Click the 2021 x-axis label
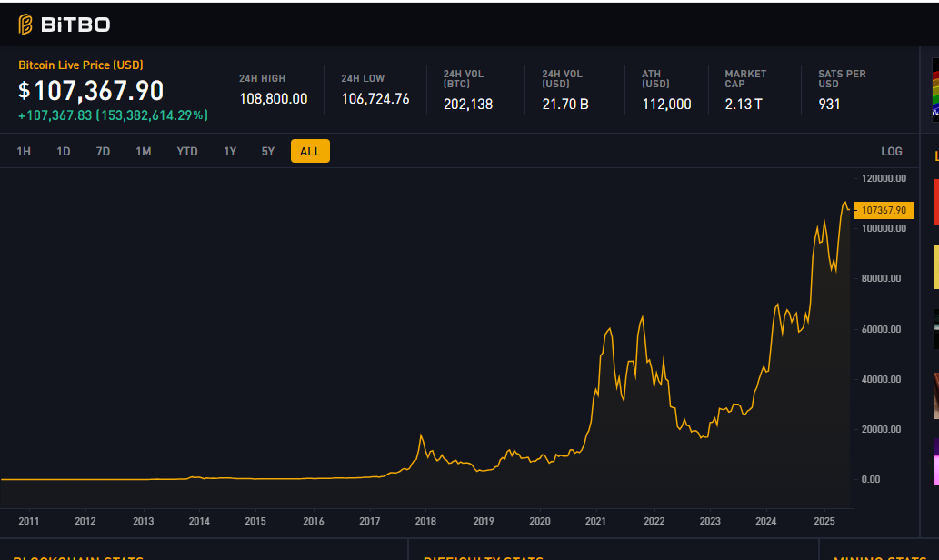 click(x=595, y=521)
